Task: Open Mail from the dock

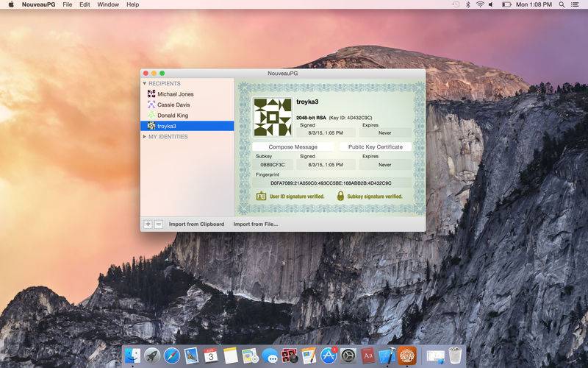Action: click(x=191, y=355)
